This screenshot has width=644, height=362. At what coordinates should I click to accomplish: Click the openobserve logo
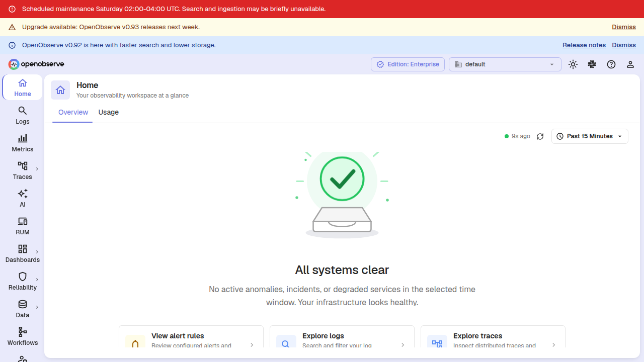coord(36,64)
